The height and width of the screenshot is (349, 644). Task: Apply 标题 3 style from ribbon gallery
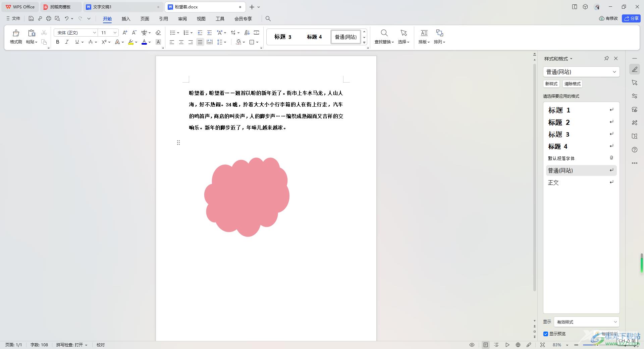pyautogui.click(x=283, y=37)
